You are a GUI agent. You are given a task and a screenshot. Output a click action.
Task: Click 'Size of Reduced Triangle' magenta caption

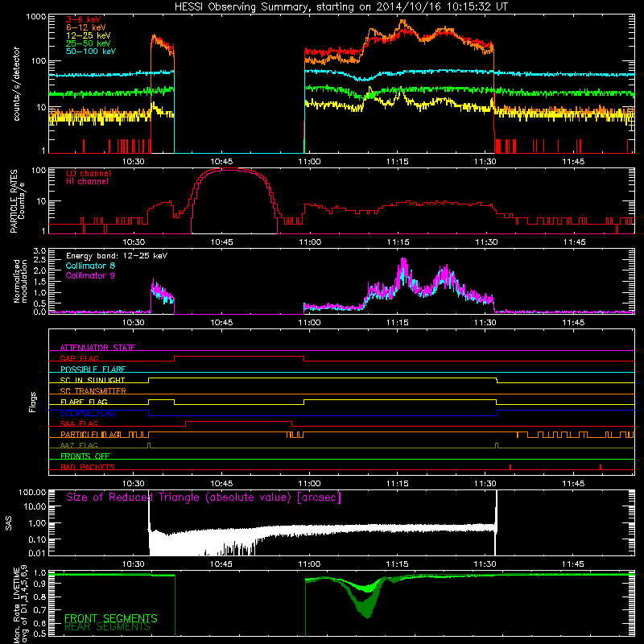[x=204, y=497]
